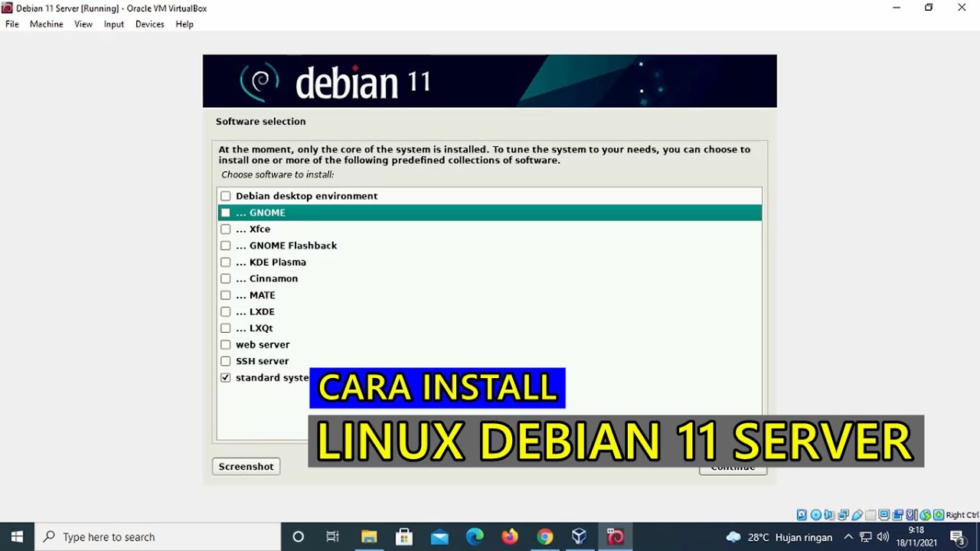980x551 pixels.
Task: Launch Microsoft Edge from the taskbar
Action: [x=475, y=536]
